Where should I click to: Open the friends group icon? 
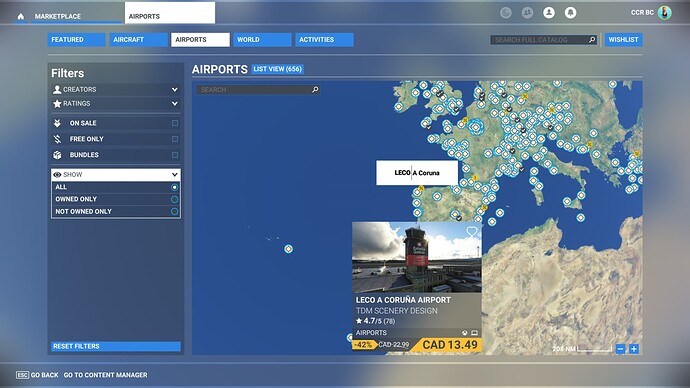(527, 13)
